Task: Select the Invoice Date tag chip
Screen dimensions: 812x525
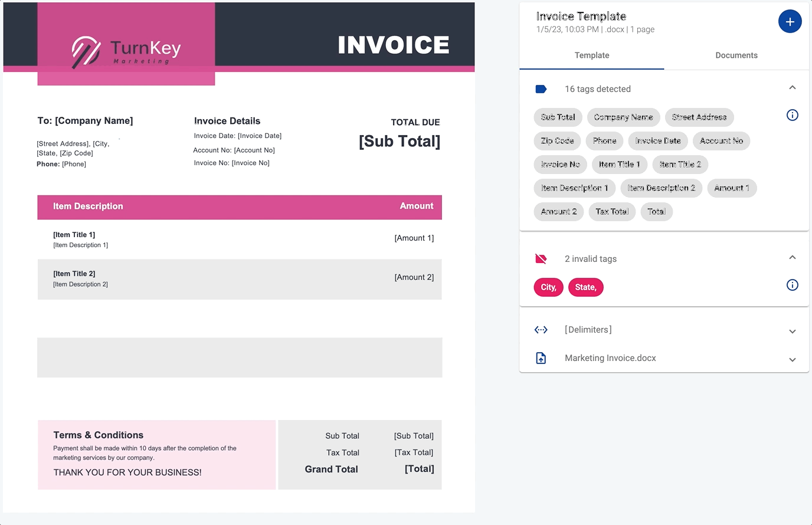Action: pyautogui.click(x=658, y=141)
